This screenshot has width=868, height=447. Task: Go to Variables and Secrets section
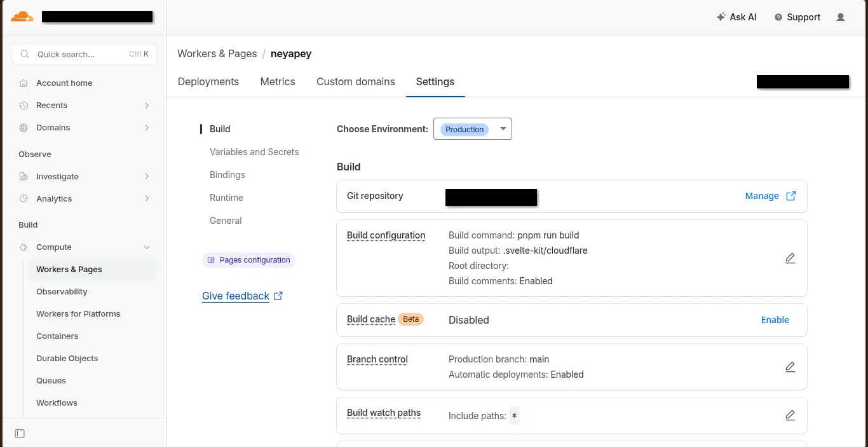(254, 152)
